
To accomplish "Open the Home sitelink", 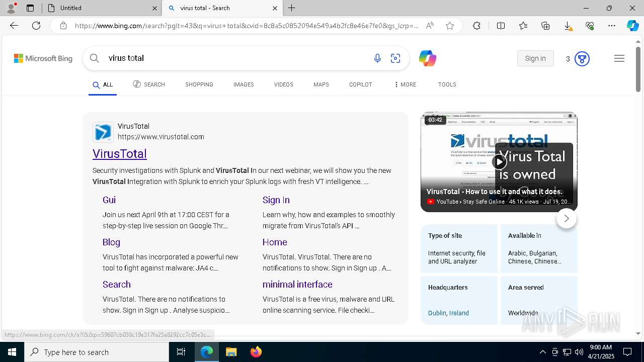I will (275, 242).
